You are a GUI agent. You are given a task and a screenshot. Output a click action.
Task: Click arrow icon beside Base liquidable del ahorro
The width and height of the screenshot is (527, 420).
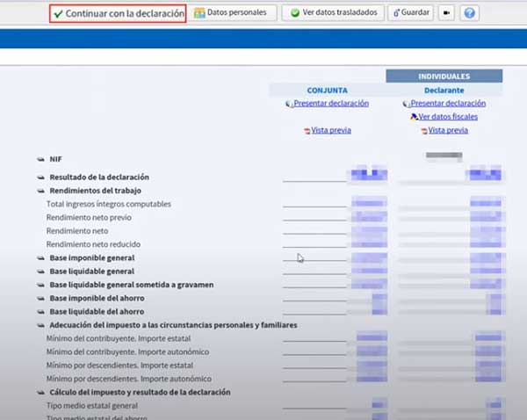pyautogui.click(x=40, y=312)
